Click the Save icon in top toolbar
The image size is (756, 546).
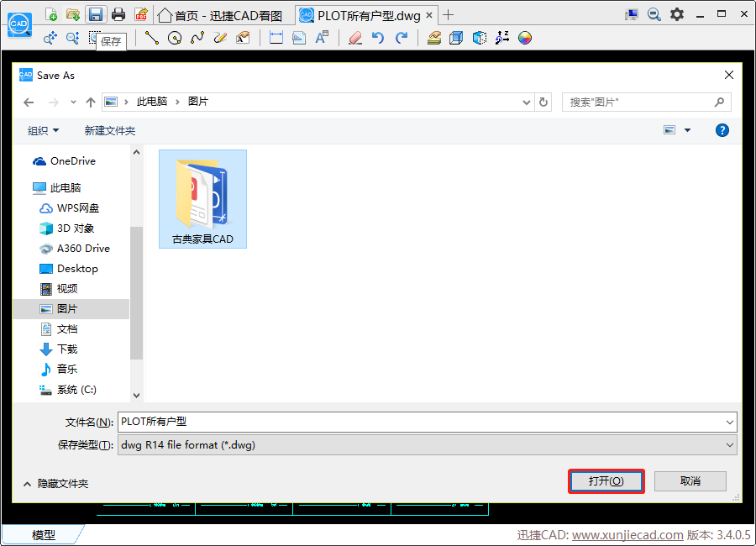click(x=96, y=14)
